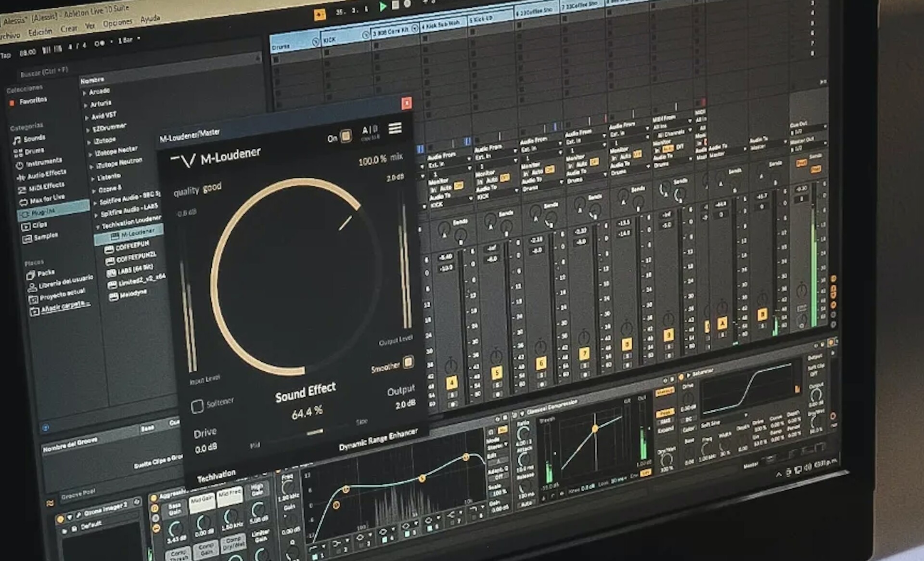Select the Sounds category icon
This screenshot has height=561, width=924.
pos(18,140)
